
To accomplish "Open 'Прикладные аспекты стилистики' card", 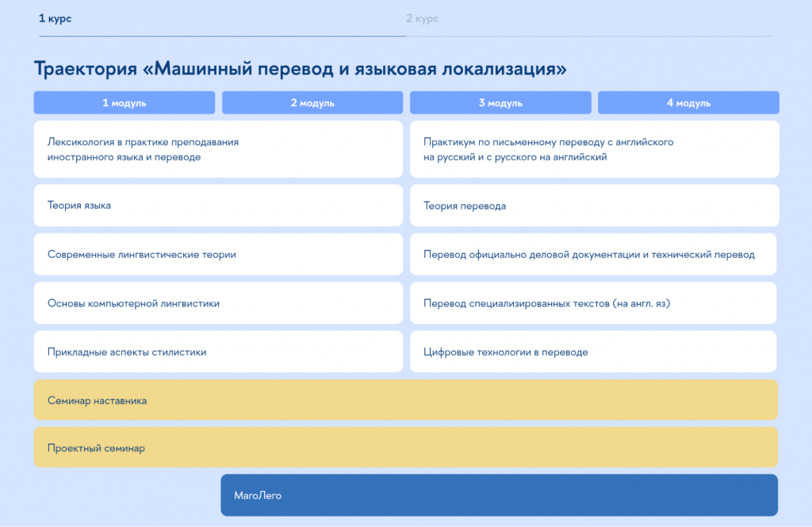I will [218, 352].
